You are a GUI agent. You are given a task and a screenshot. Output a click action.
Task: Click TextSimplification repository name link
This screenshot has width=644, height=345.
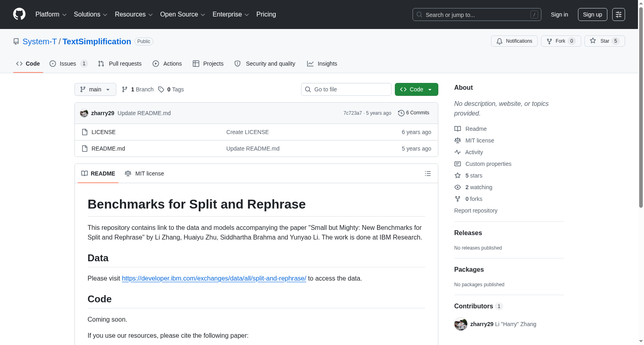pos(97,41)
